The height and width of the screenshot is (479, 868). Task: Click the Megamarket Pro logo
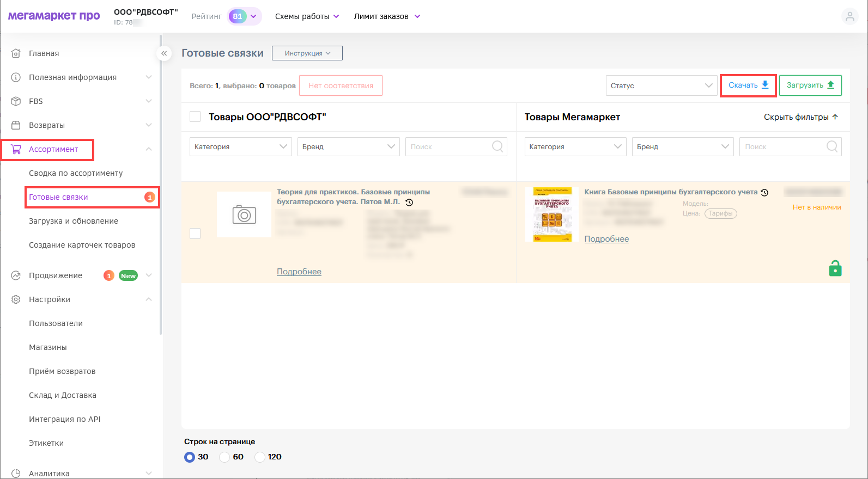pyautogui.click(x=54, y=16)
